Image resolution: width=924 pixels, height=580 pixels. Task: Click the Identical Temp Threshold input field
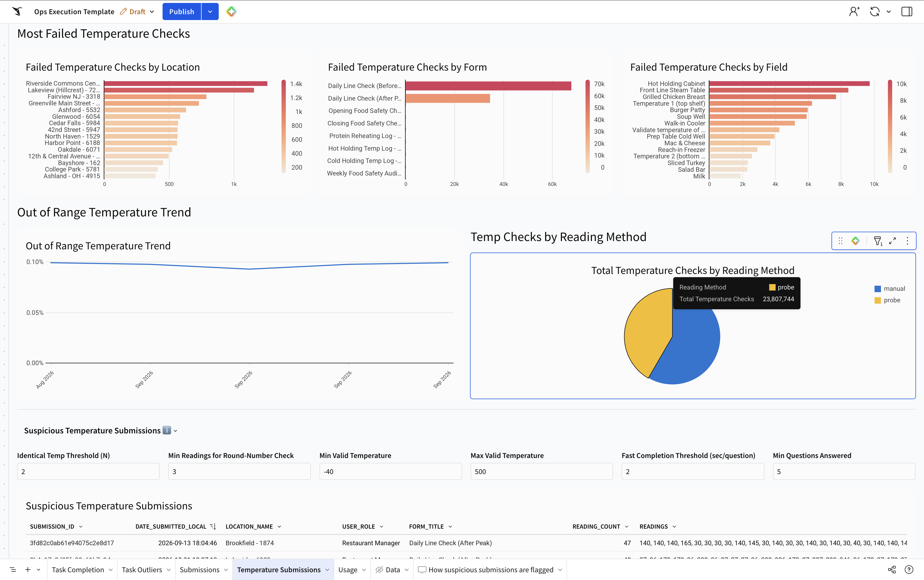point(88,471)
